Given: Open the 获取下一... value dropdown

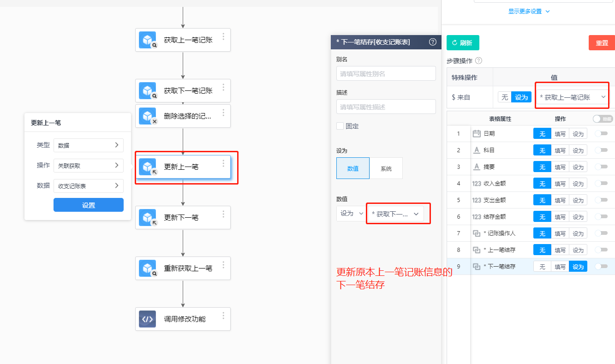Looking at the screenshot, I should point(395,214).
